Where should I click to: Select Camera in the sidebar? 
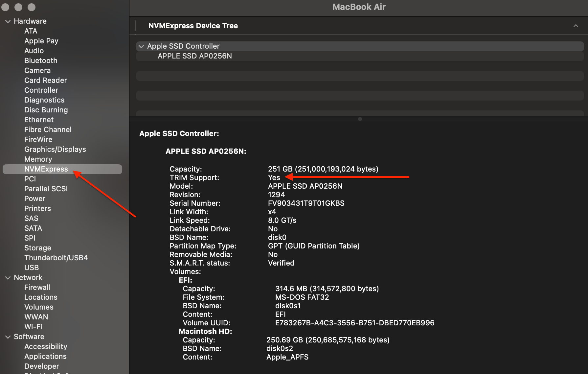point(37,70)
